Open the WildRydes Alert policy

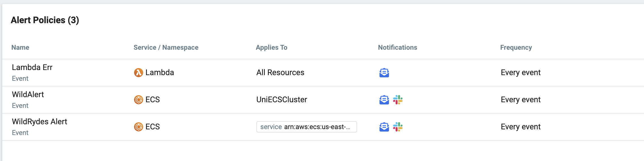pyautogui.click(x=39, y=122)
